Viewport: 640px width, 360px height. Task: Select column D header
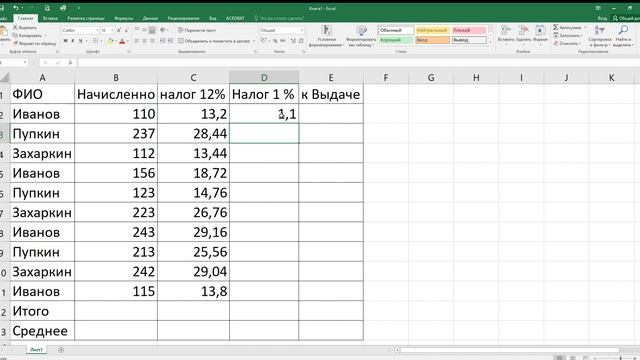coord(264,77)
